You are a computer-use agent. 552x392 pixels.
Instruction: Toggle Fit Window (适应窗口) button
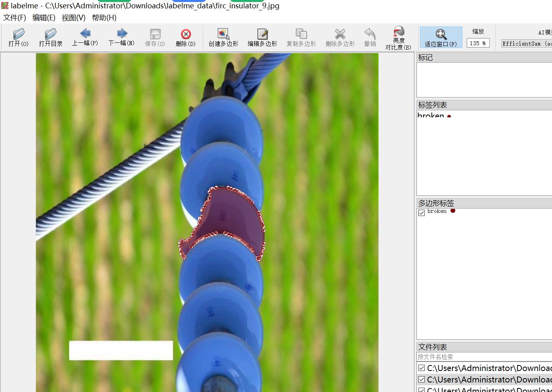click(x=441, y=38)
